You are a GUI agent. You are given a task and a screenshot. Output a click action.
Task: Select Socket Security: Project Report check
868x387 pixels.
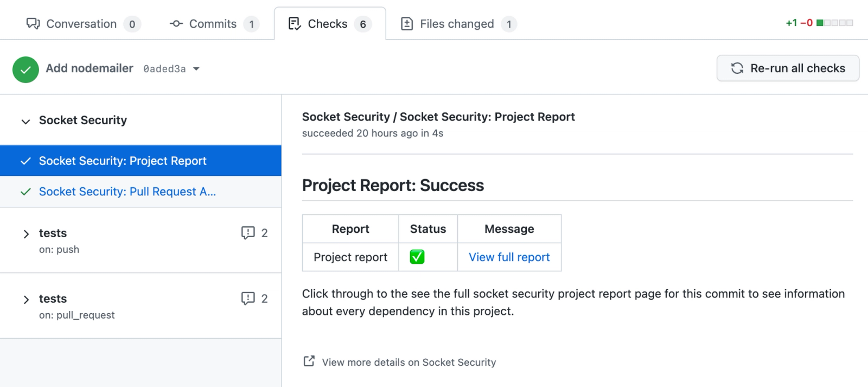pos(141,161)
